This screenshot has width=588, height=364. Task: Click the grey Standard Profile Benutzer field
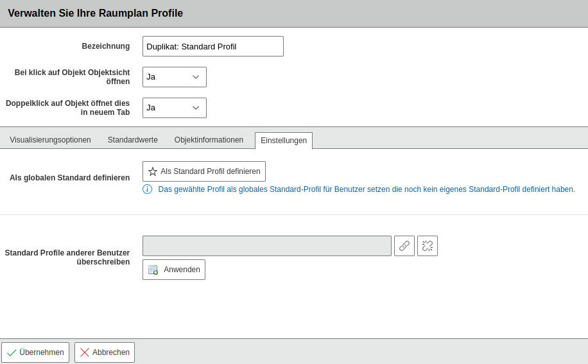click(267, 246)
